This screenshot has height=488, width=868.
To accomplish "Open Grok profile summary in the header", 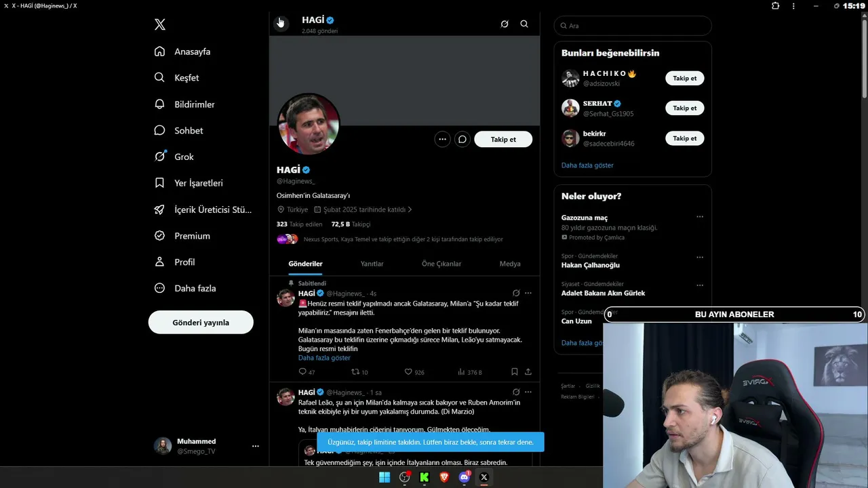I will click(505, 24).
